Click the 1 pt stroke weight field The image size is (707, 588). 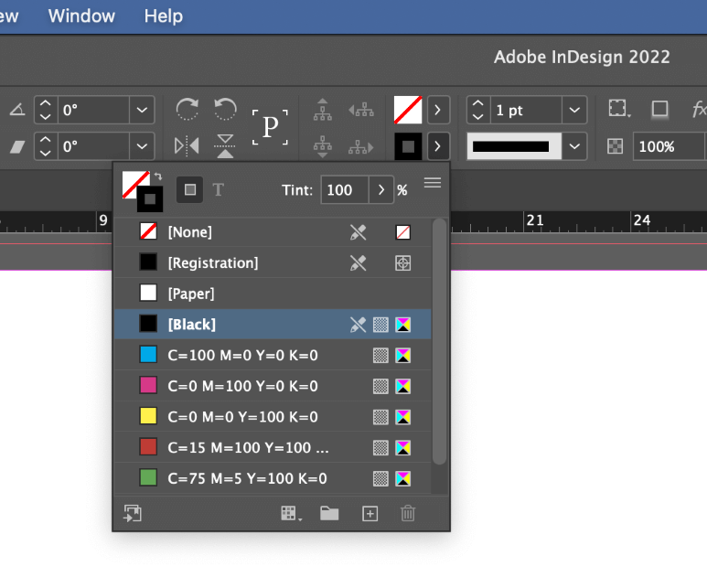point(526,110)
